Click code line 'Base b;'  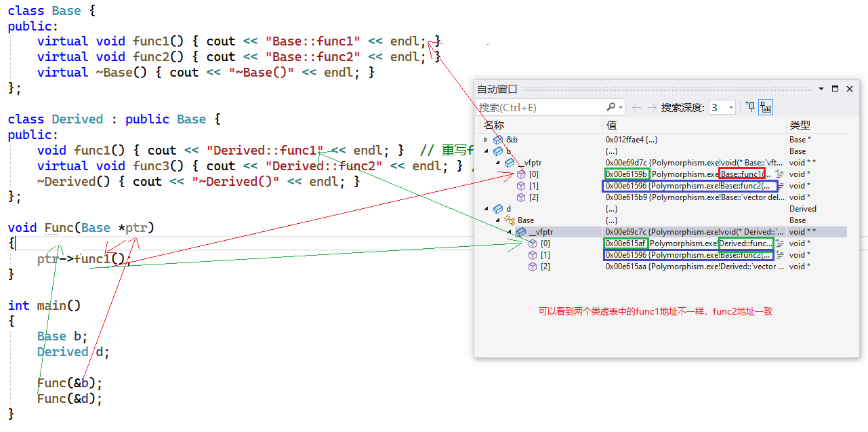click(63, 336)
